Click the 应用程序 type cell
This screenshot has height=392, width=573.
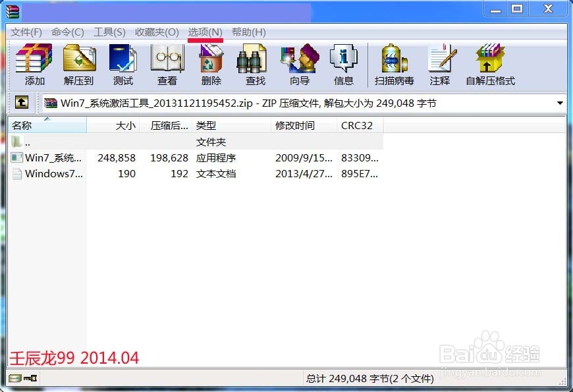(x=216, y=158)
